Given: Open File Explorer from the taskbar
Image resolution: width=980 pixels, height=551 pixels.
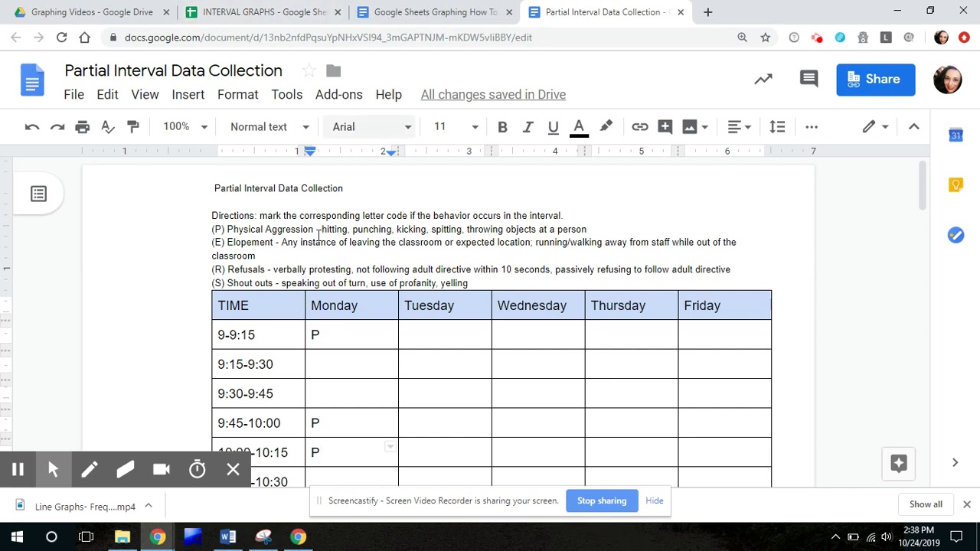Looking at the screenshot, I should pos(122,537).
